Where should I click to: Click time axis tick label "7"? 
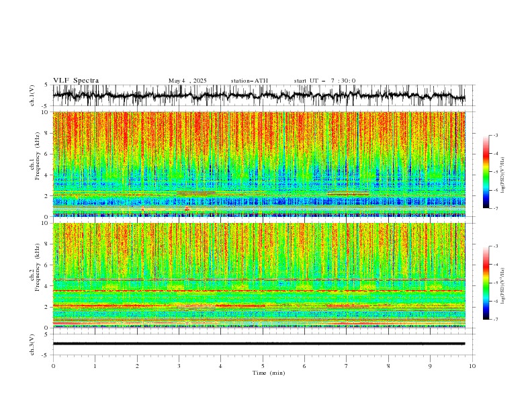[347, 366]
